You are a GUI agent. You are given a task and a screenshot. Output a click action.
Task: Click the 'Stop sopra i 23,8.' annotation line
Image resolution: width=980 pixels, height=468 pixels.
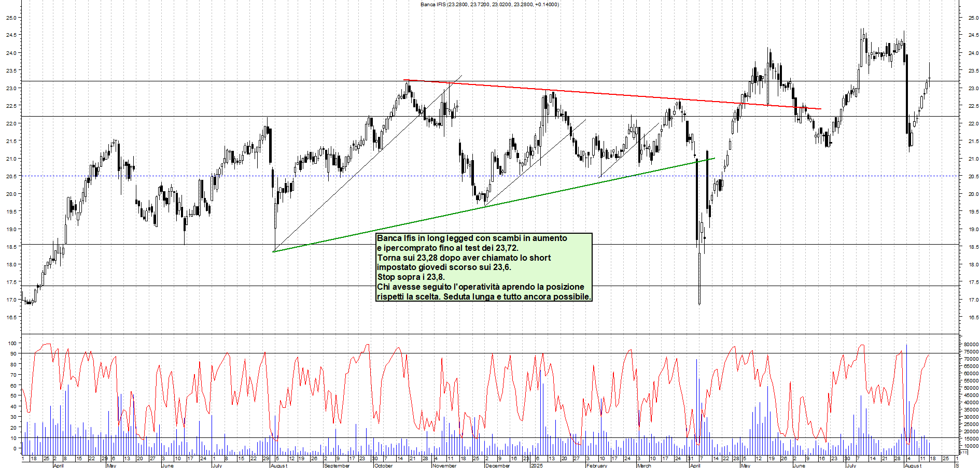(x=411, y=277)
